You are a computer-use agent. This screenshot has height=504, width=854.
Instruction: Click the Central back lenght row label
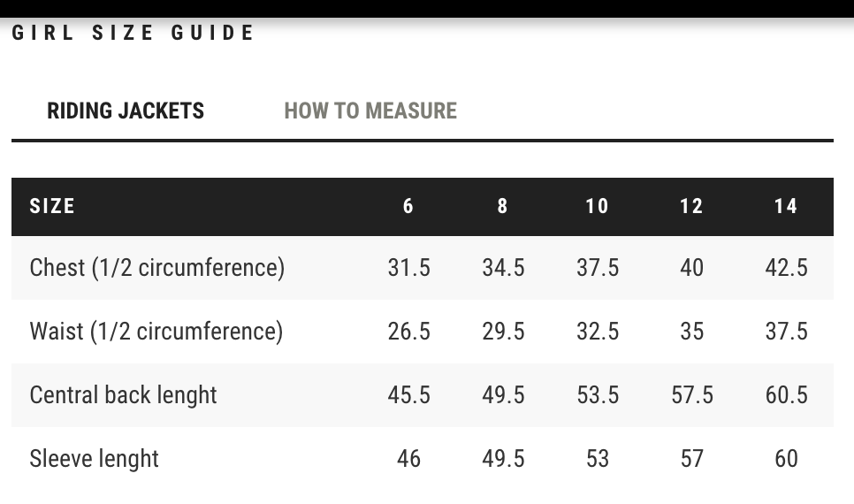coord(124,394)
